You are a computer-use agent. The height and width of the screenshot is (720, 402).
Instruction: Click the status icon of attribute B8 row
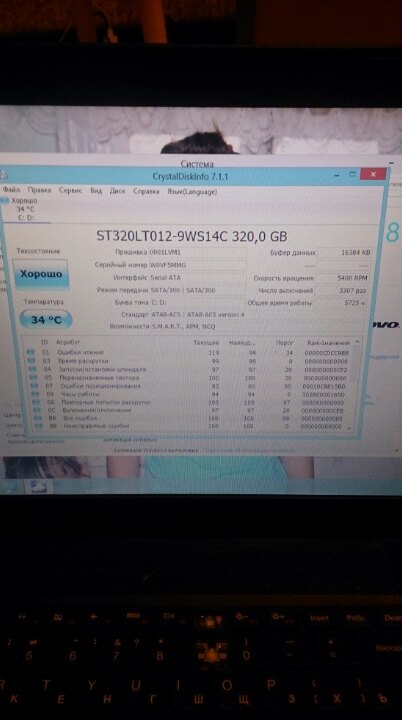coord(38,418)
